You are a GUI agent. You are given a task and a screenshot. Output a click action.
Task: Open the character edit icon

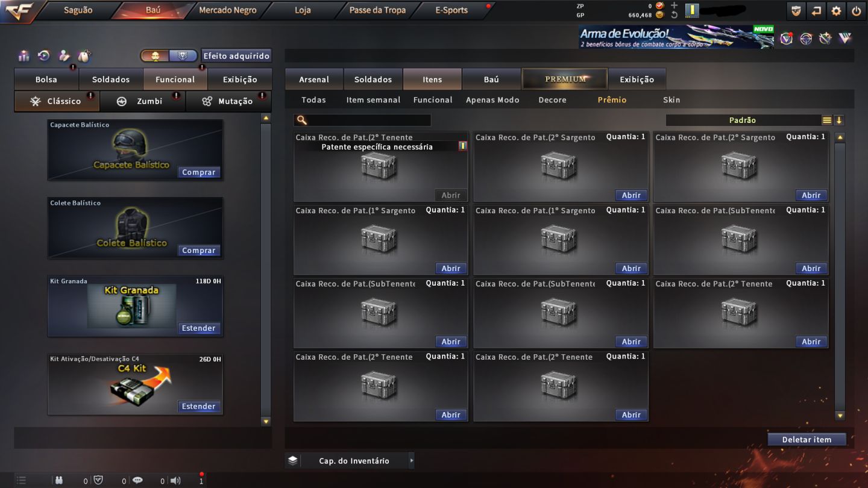click(x=64, y=56)
